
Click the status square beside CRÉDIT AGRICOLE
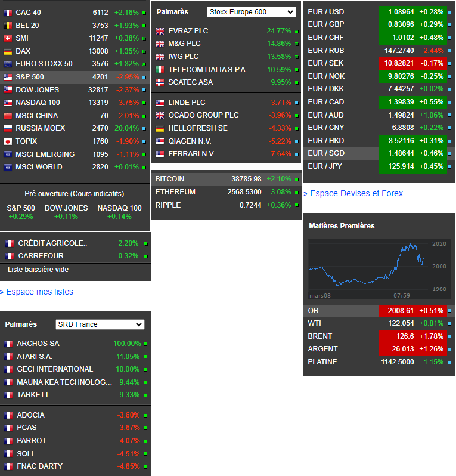pyautogui.click(x=146, y=244)
